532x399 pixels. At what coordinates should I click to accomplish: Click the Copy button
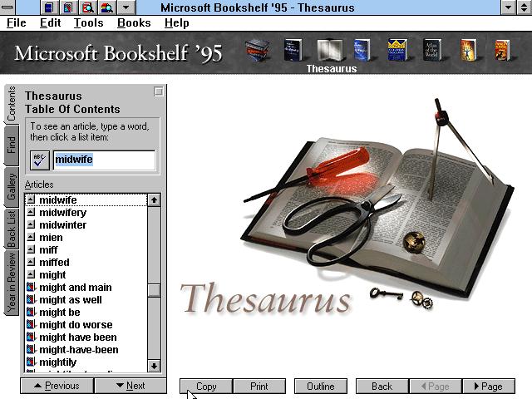coord(206,387)
